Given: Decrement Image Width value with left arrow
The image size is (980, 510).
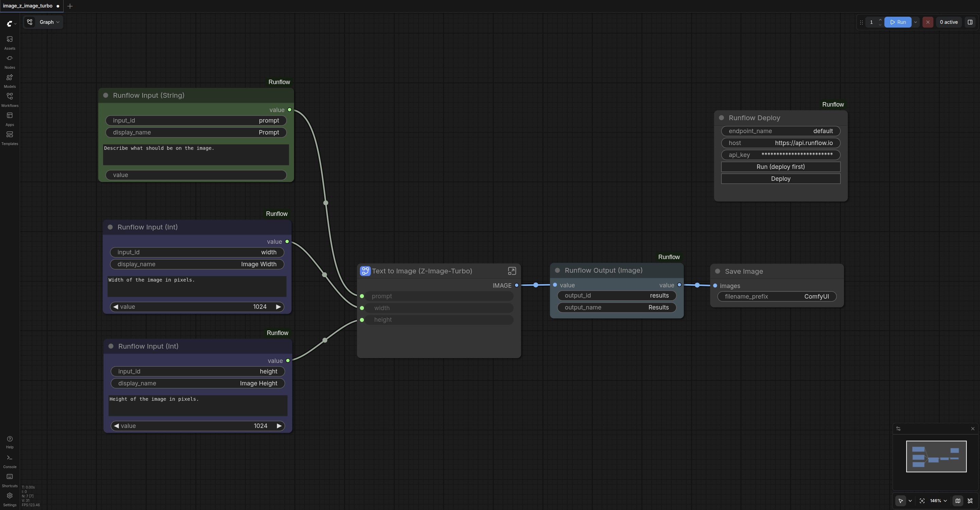Looking at the screenshot, I should [x=115, y=307].
